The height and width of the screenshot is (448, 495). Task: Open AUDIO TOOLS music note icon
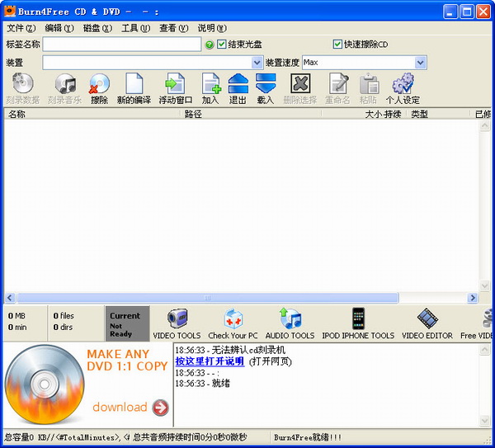[290, 318]
